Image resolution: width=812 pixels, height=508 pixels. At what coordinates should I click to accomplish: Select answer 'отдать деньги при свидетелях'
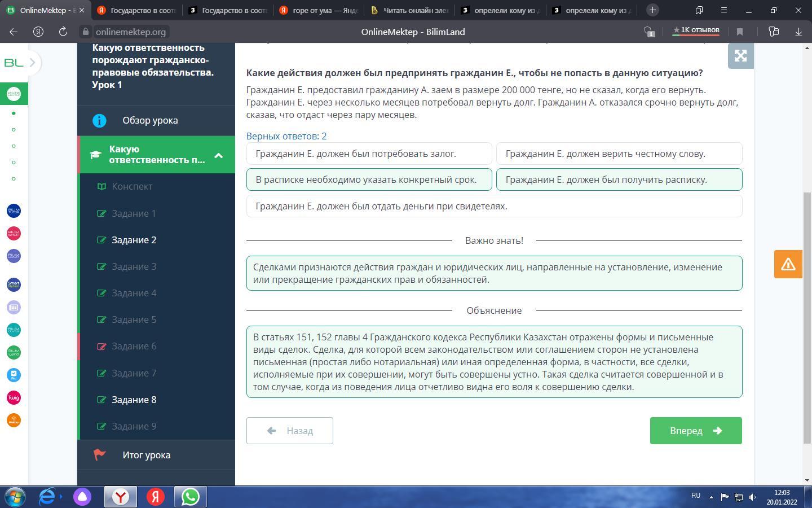click(494, 206)
